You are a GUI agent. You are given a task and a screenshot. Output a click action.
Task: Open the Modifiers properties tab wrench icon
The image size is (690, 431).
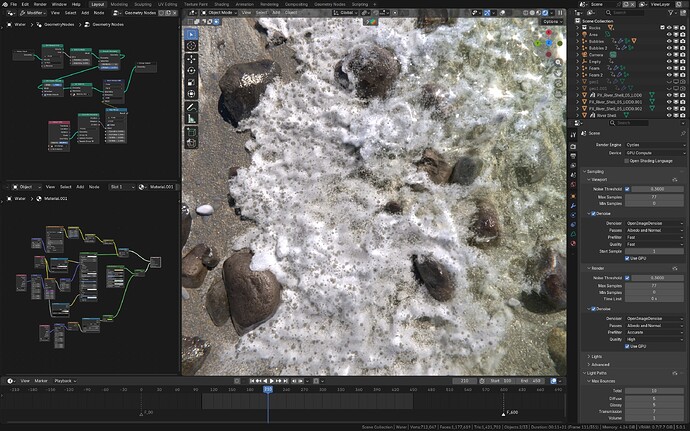pos(573,205)
